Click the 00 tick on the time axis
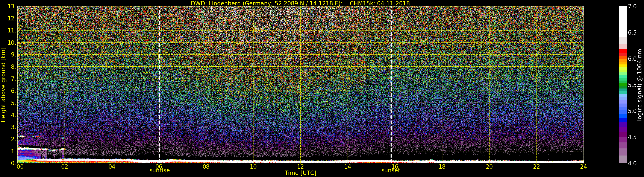This screenshot has height=177, width=644. point(20,166)
